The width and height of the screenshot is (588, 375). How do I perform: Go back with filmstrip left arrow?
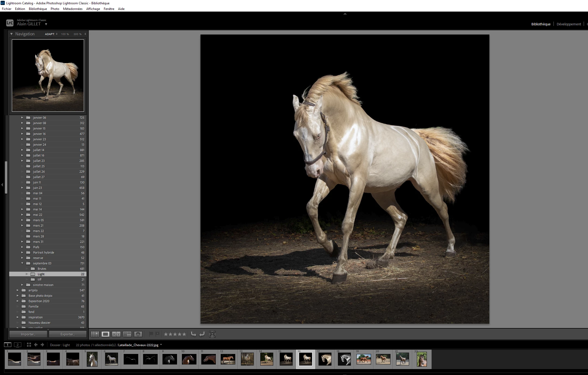36,345
